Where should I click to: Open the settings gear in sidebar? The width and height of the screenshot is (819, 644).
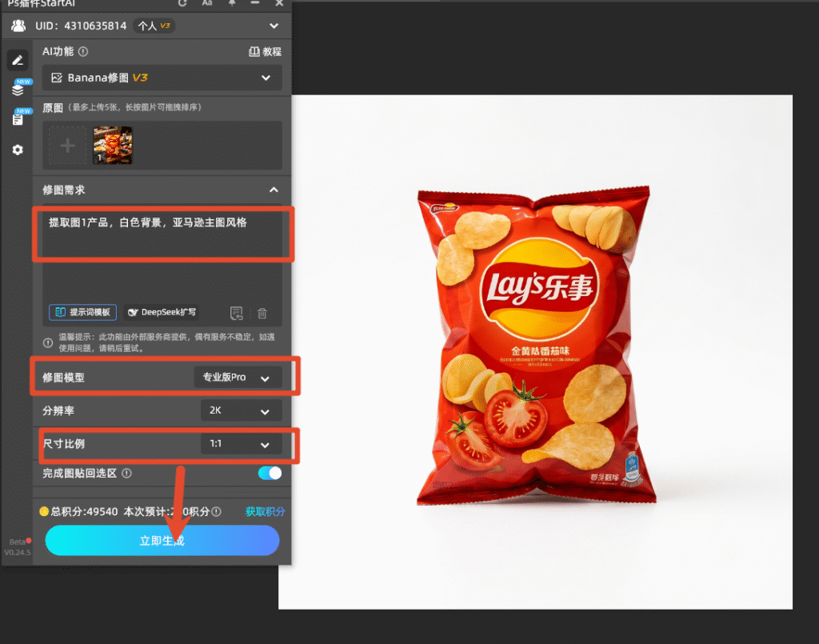18,150
